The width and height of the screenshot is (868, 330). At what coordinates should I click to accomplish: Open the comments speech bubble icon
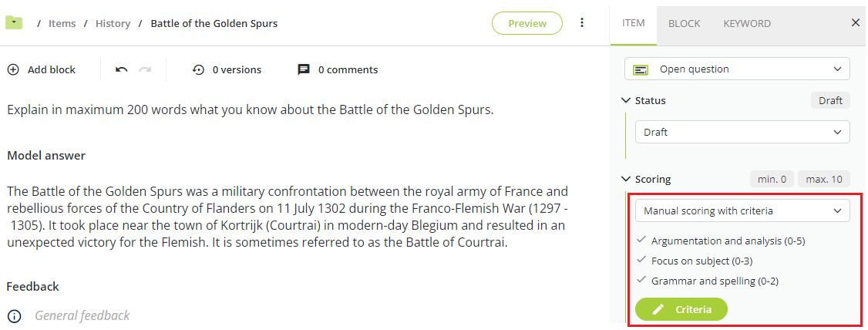tap(304, 69)
